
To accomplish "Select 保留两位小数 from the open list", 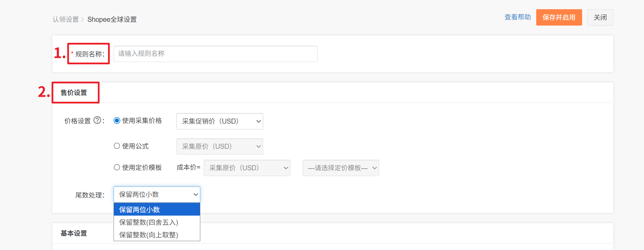I will (157, 209).
